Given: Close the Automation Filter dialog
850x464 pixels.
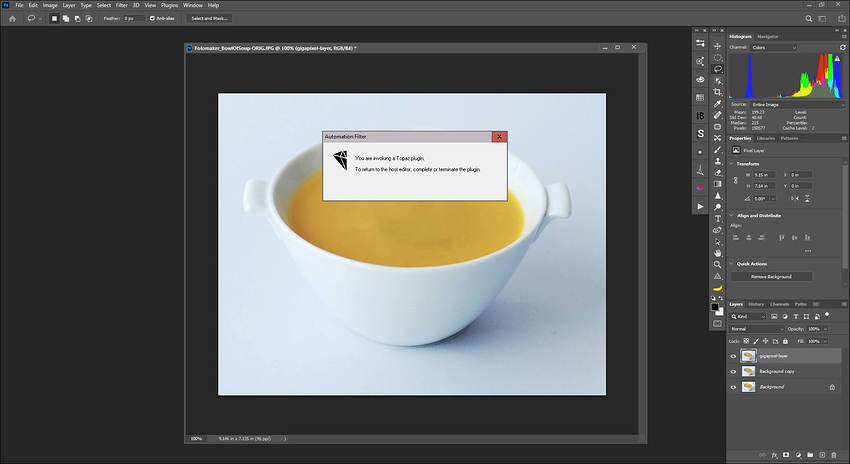Looking at the screenshot, I should (x=500, y=137).
